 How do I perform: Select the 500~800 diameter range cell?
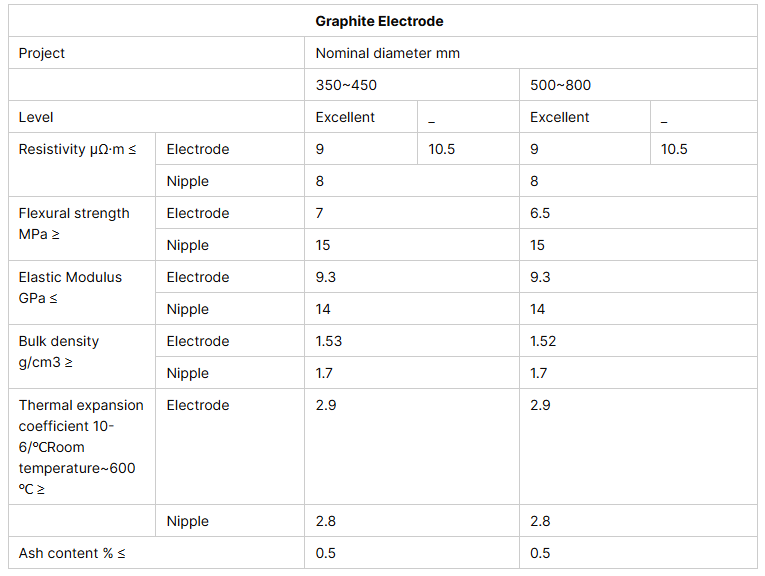click(x=560, y=85)
